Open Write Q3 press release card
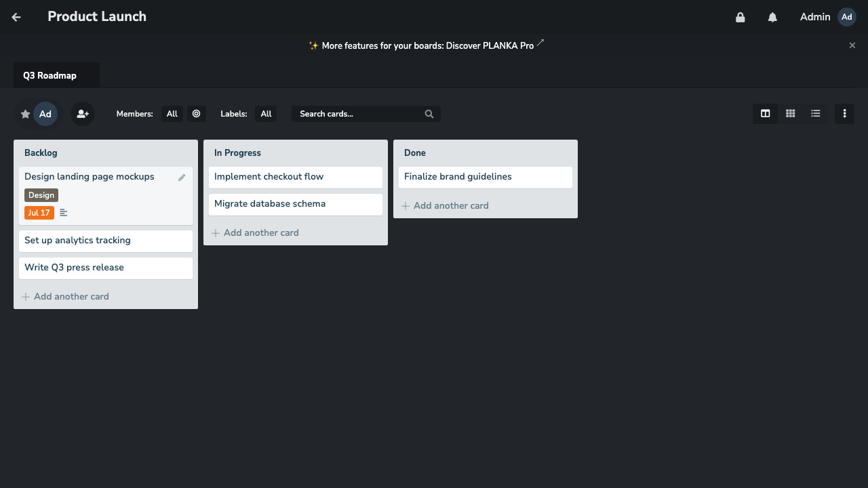 pyautogui.click(x=106, y=268)
